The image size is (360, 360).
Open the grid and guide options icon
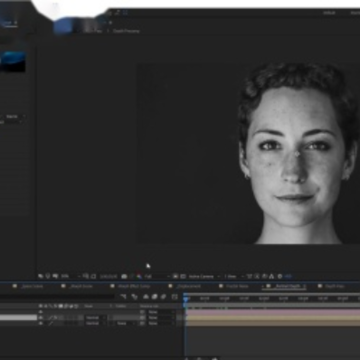pos(86,276)
